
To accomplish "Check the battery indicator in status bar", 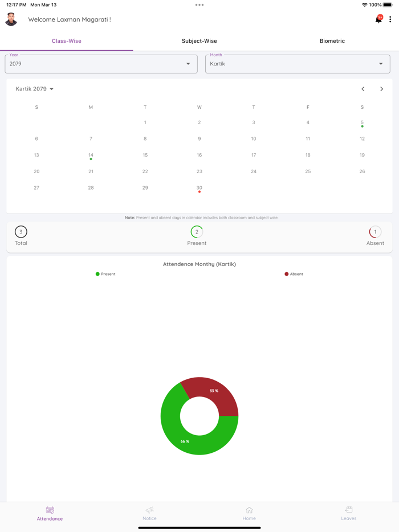I will [388, 5].
